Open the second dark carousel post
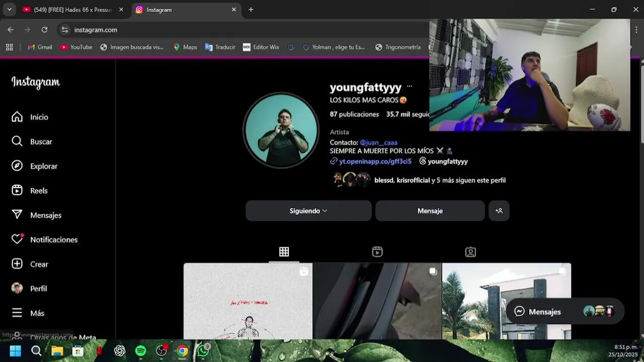 377,301
